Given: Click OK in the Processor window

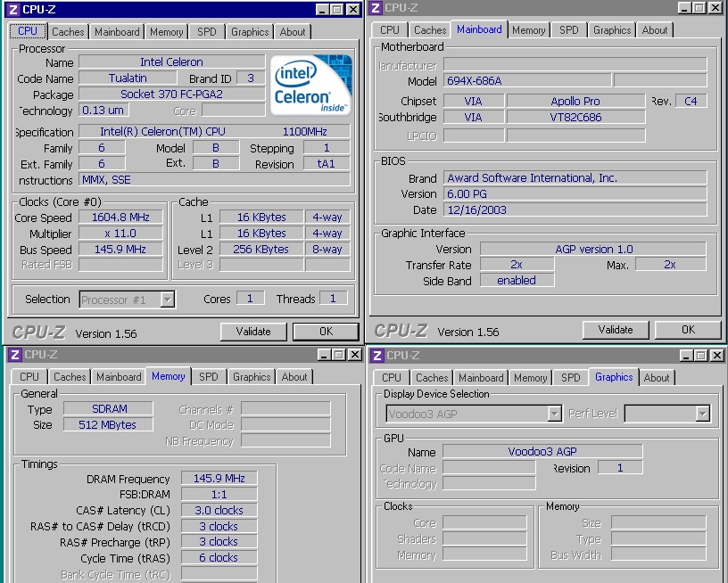Looking at the screenshot, I should 326,332.
